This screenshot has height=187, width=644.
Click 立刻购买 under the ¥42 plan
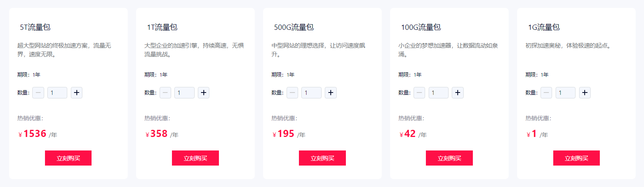tap(449, 158)
